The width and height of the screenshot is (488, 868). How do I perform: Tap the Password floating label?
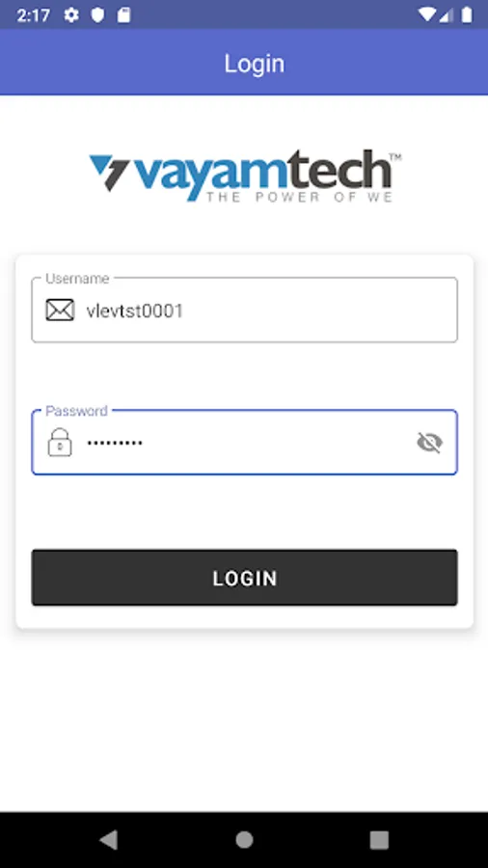[76, 411]
